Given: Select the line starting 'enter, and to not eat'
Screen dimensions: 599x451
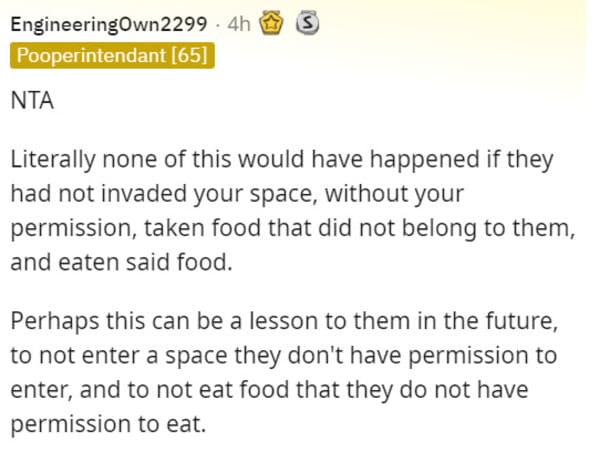Looking at the screenshot, I should pos(269,390).
